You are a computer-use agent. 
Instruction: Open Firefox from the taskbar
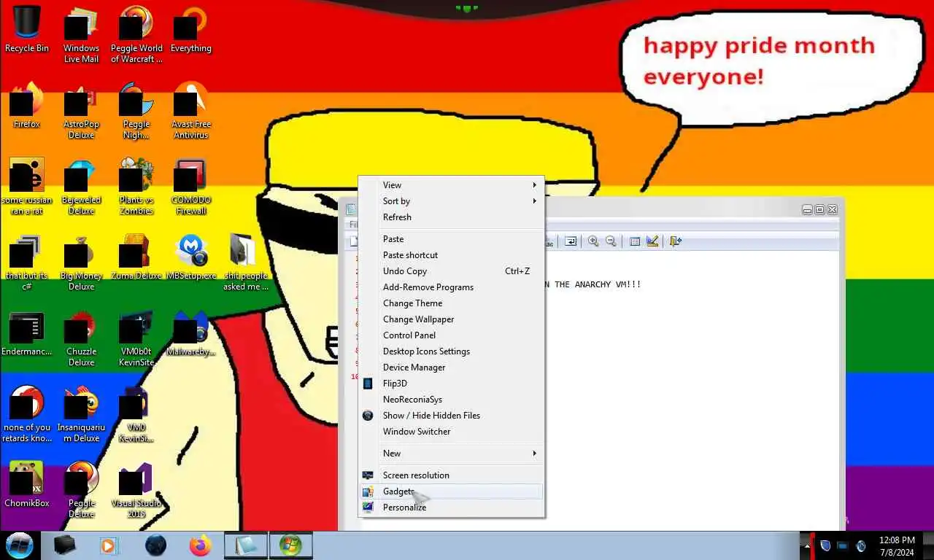click(200, 545)
